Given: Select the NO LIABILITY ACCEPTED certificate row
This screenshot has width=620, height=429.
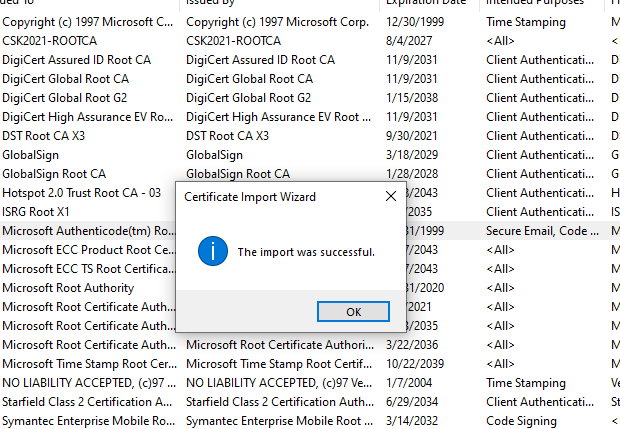Looking at the screenshot, I should (x=88, y=382).
